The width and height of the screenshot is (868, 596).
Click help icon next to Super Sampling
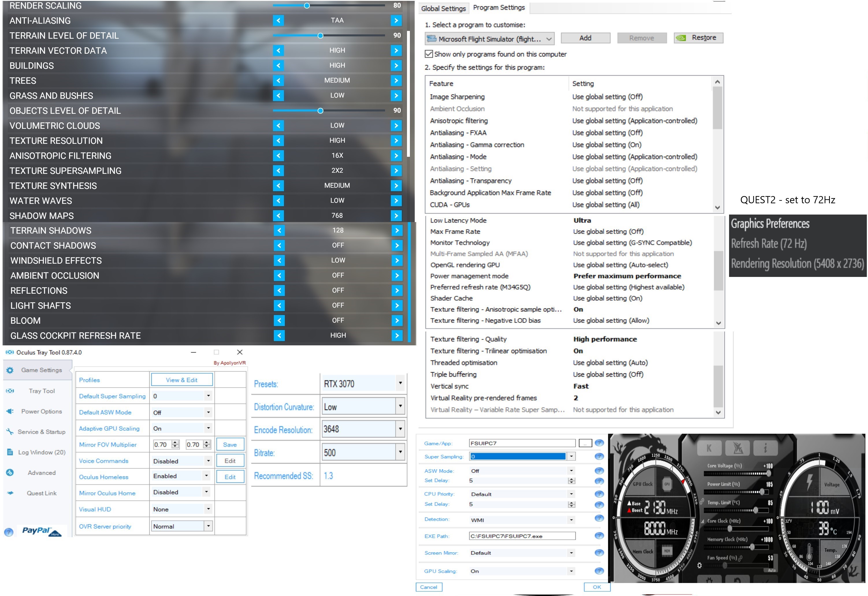coord(599,457)
